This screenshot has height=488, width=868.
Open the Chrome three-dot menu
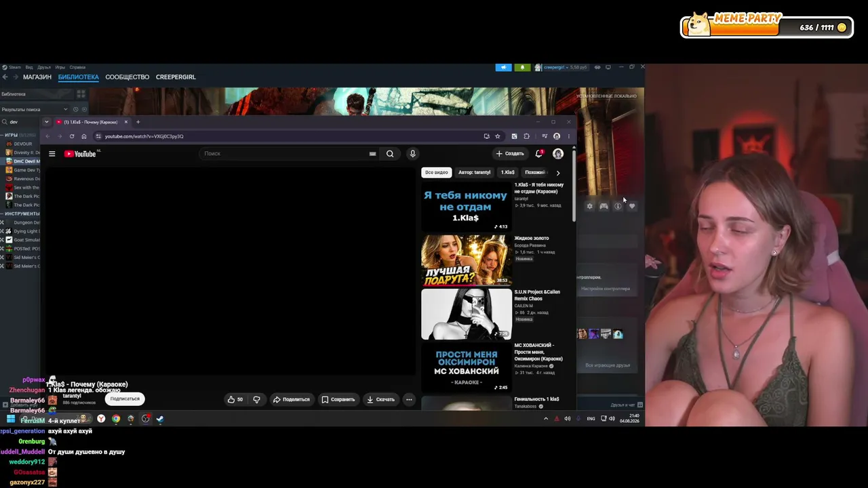(569, 136)
